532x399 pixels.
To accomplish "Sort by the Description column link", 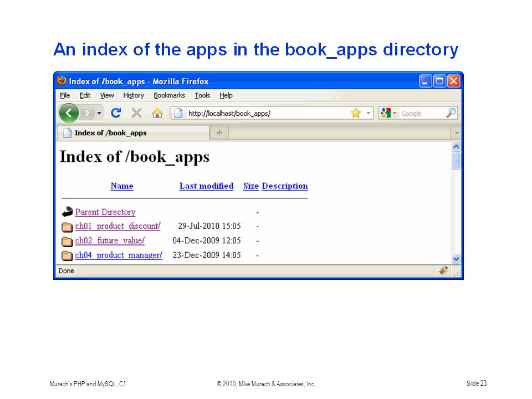I will (285, 186).
